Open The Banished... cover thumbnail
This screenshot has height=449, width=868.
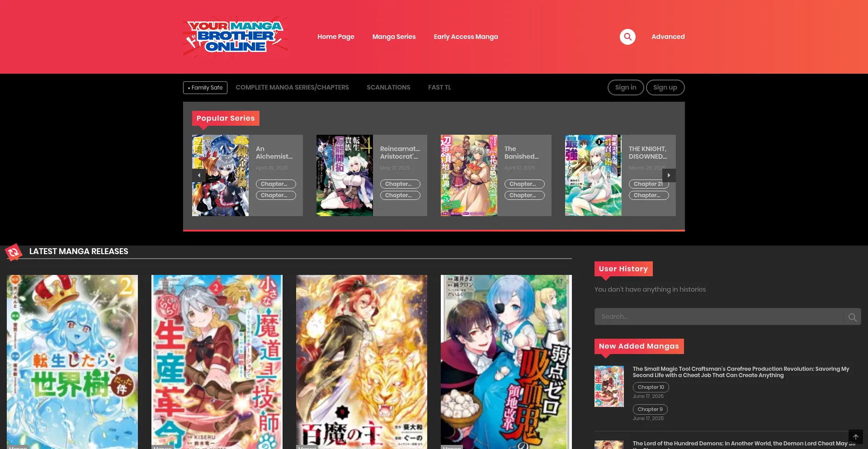coord(469,175)
